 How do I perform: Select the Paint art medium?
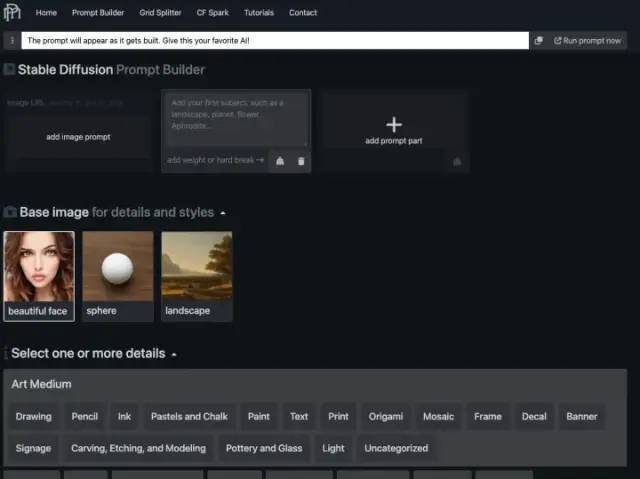click(x=258, y=417)
